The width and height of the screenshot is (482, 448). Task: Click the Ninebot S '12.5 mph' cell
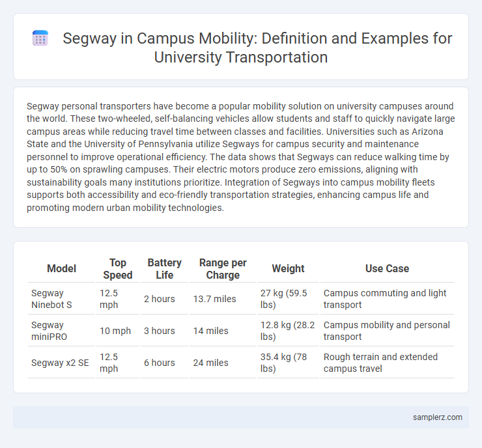pyautogui.click(x=118, y=299)
